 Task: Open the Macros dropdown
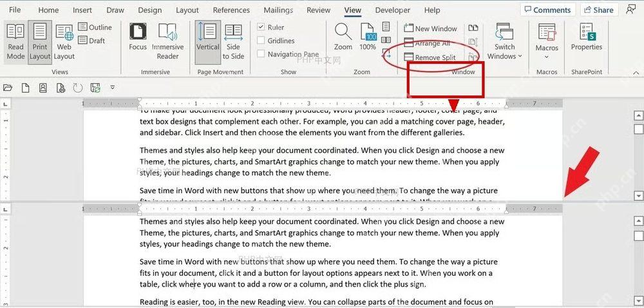point(547,42)
